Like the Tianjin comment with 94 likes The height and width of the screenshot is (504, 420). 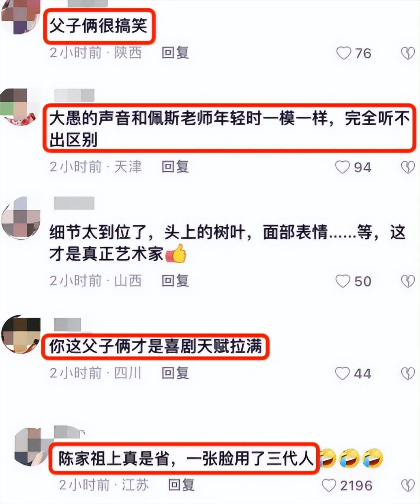tap(343, 167)
